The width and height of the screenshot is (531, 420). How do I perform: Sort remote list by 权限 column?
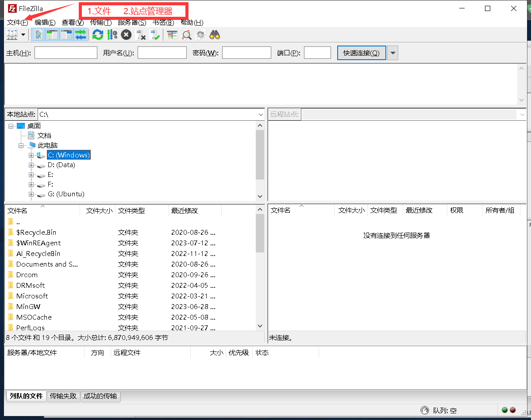coord(465,210)
